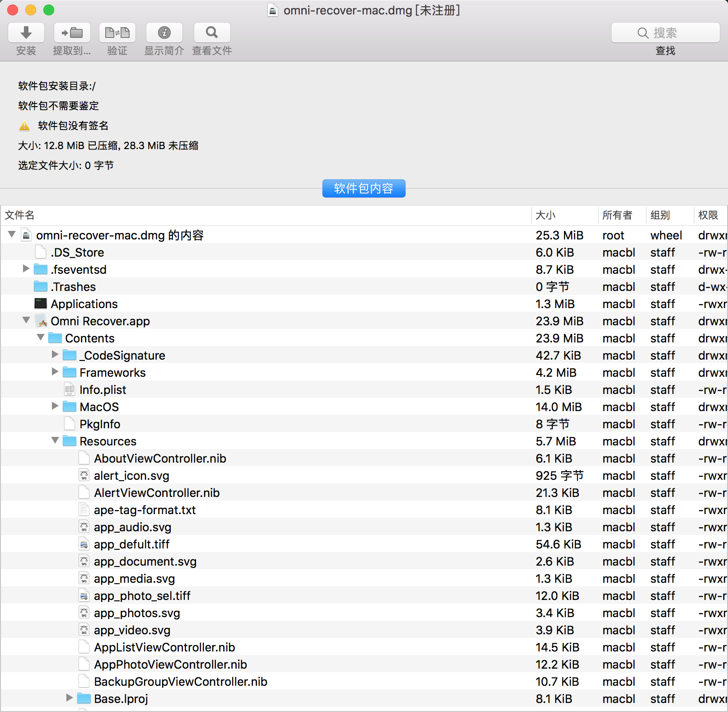Click the Contents folder icon
728x712 pixels.
pyautogui.click(x=55, y=338)
